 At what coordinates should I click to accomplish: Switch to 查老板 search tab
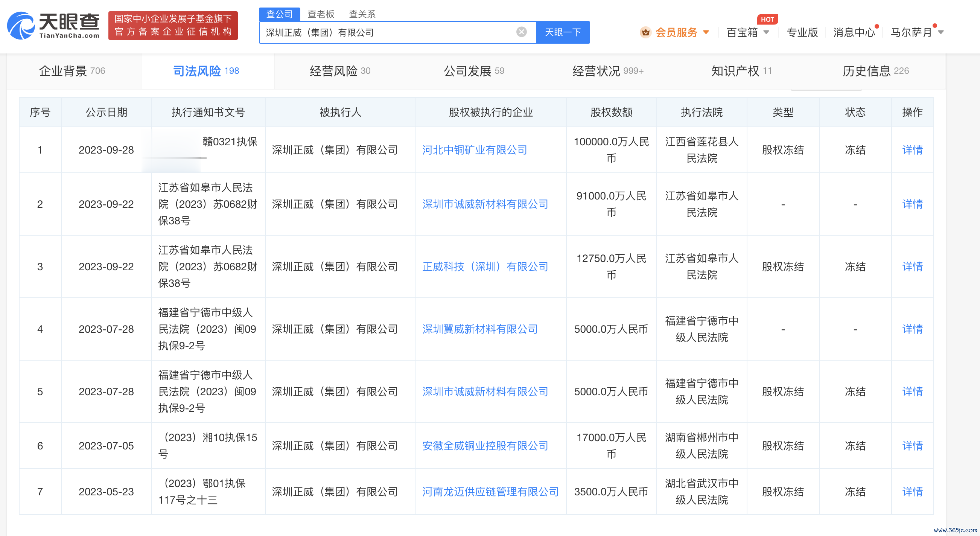point(320,14)
